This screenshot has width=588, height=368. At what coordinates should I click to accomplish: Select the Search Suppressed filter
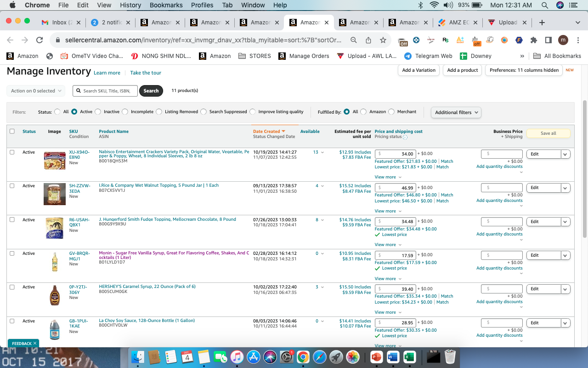point(204,112)
